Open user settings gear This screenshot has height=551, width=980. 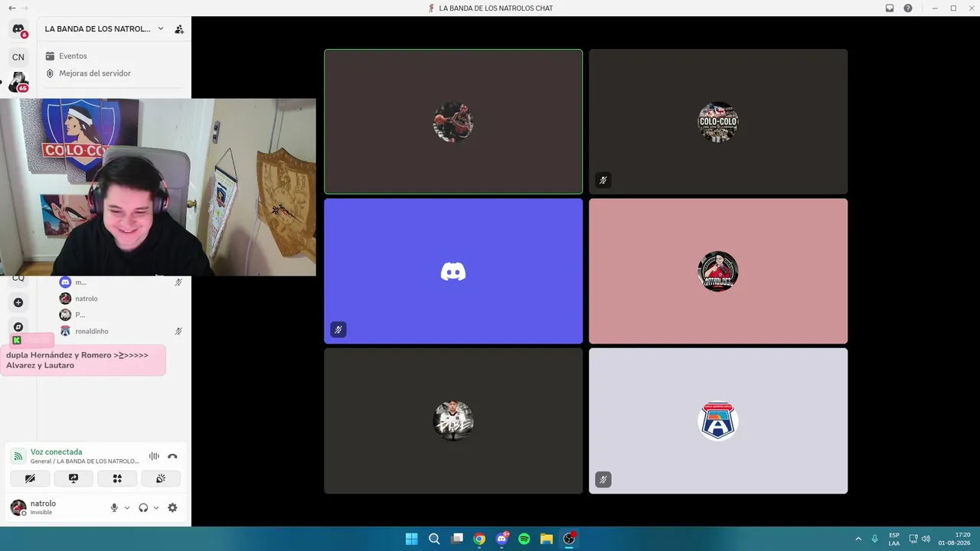point(172,507)
